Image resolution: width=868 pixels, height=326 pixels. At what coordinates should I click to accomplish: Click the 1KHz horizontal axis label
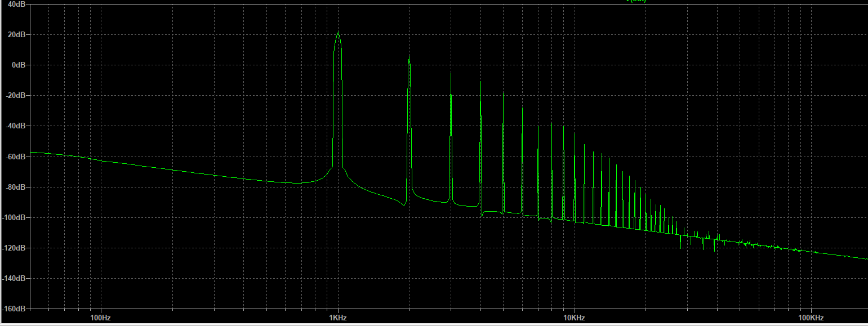coord(337,318)
